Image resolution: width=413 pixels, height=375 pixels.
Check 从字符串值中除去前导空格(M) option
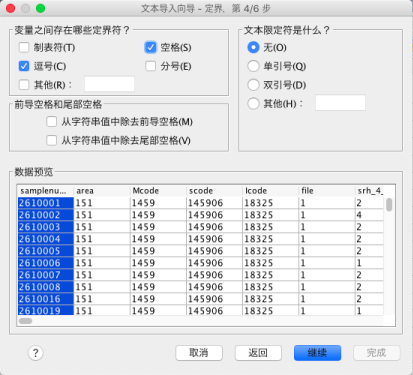point(52,122)
